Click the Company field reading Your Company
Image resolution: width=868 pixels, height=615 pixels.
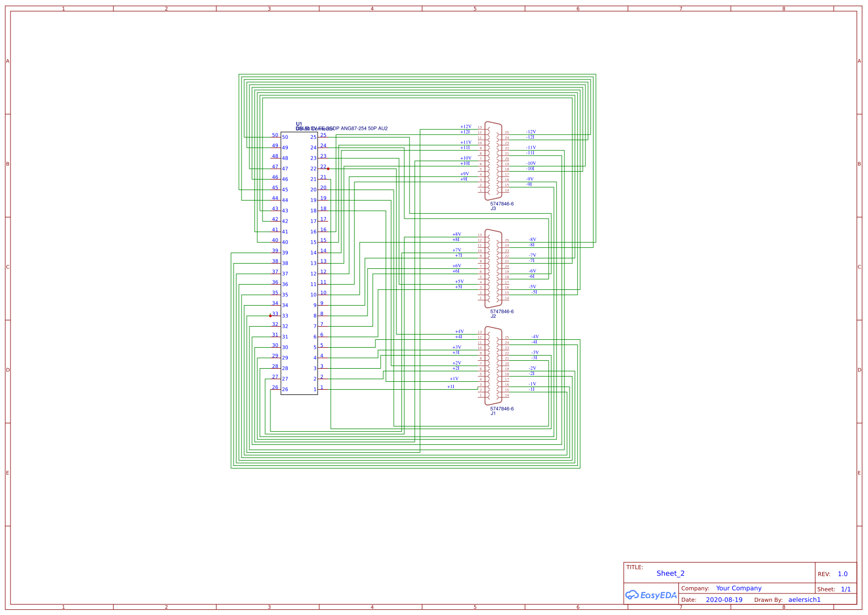(x=738, y=588)
